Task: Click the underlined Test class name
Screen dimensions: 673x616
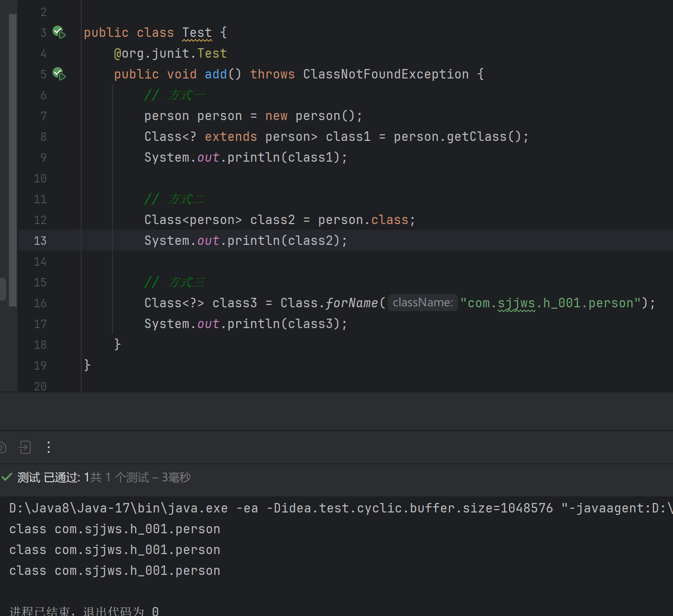Action: [x=197, y=33]
